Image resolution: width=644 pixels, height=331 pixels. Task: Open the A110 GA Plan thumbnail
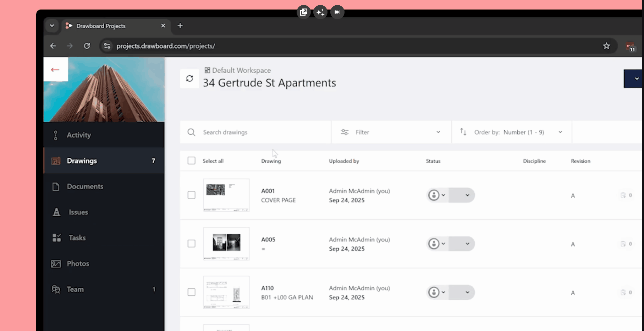pos(226,292)
